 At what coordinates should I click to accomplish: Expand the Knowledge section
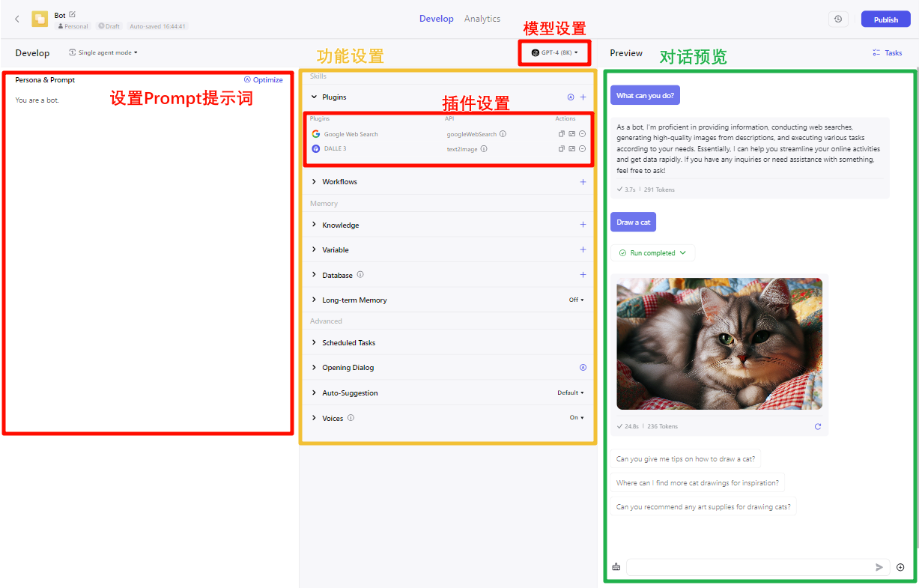pos(315,225)
